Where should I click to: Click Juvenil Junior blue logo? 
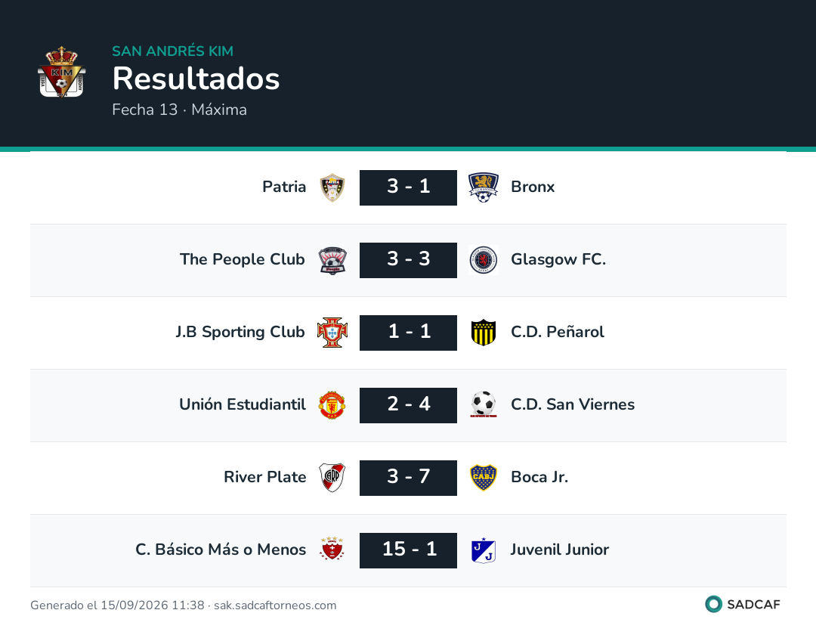pyautogui.click(x=483, y=550)
